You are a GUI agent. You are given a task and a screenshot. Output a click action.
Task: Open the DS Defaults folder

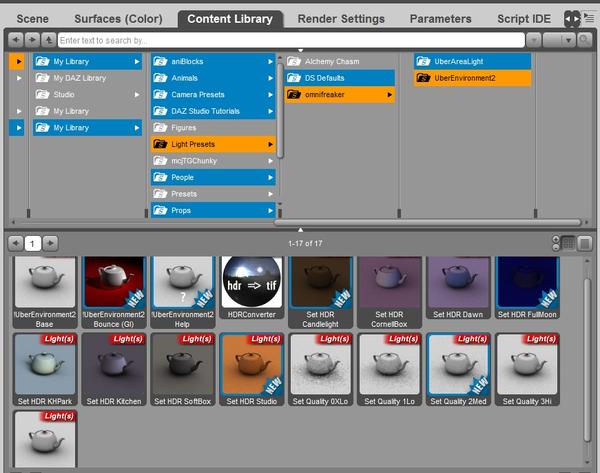[x=340, y=78]
